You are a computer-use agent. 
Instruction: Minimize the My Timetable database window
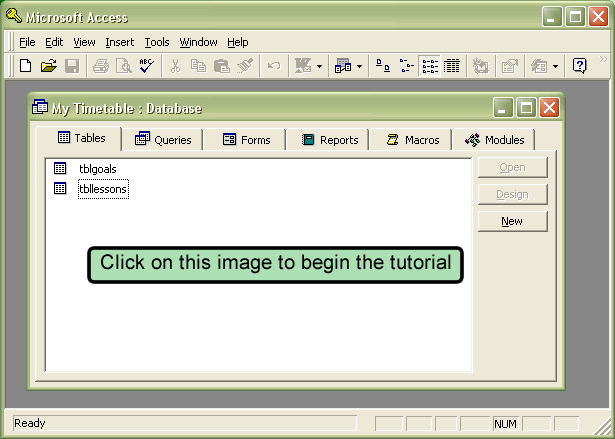pos(503,107)
